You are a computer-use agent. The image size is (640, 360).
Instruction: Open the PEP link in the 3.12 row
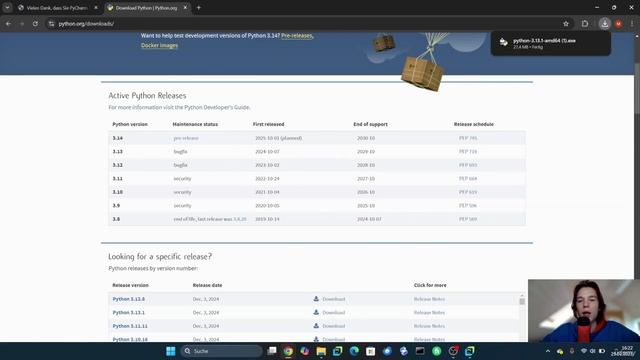[x=468, y=165]
